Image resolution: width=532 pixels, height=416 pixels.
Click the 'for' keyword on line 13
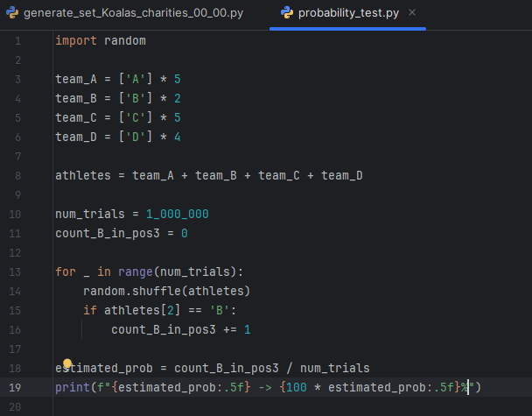pyautogui.click(x=66, y=271)
